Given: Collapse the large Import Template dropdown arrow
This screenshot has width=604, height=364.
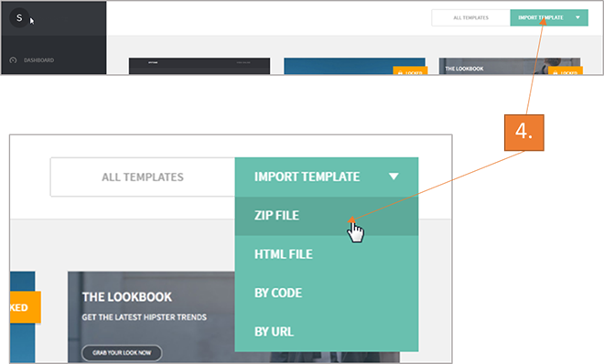Looking at the screenshot, I should pos(394,177).
